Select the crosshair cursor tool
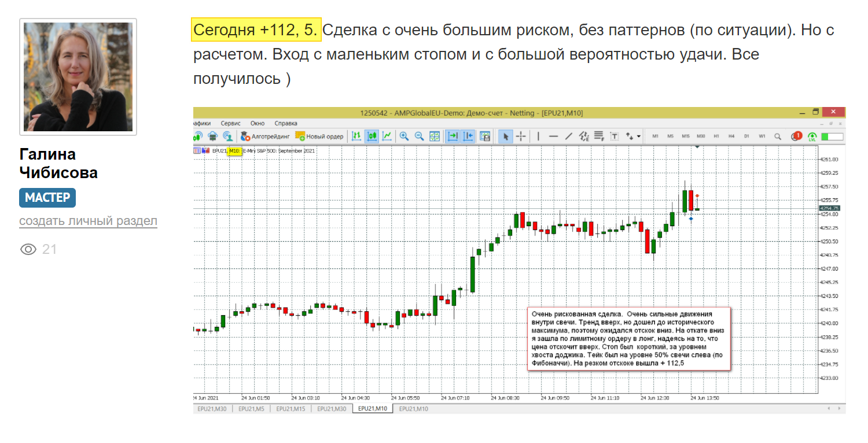868x443 pixels. pyautogui.click(x=521, y=136)
